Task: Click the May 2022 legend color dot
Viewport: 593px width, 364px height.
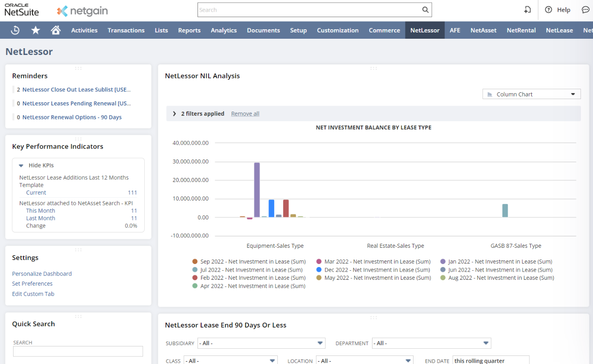Action: pos(319,278)
